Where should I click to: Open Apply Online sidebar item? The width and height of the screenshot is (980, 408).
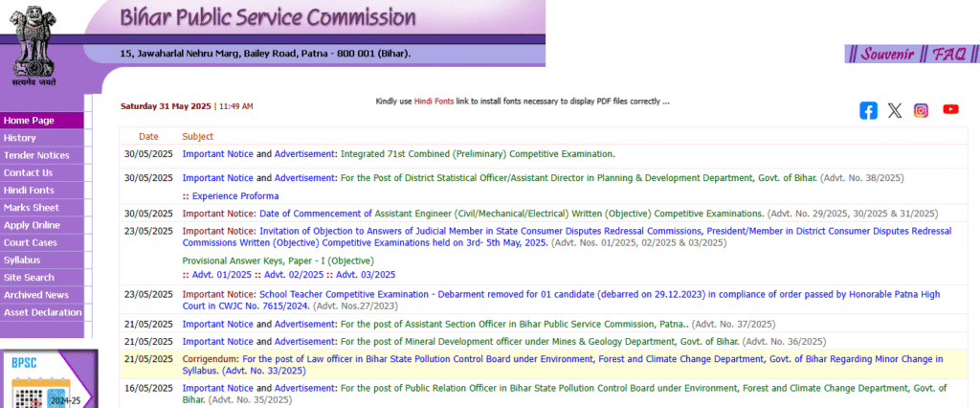[42, 225]
